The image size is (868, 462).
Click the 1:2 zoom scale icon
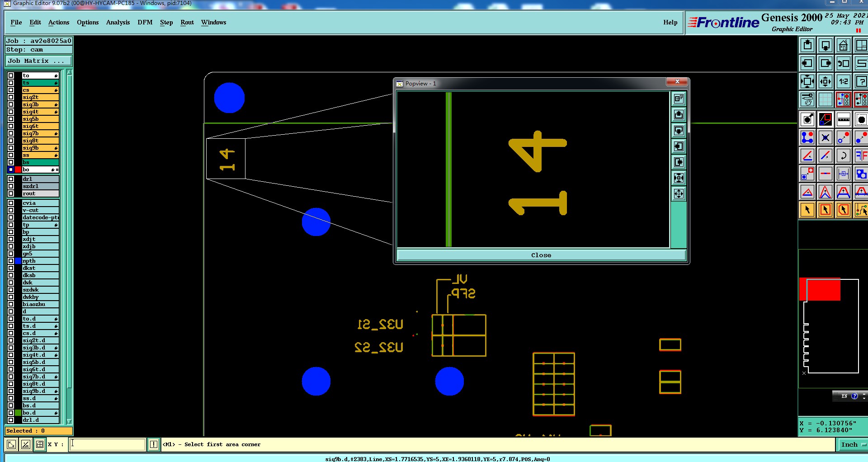[844, 81]
